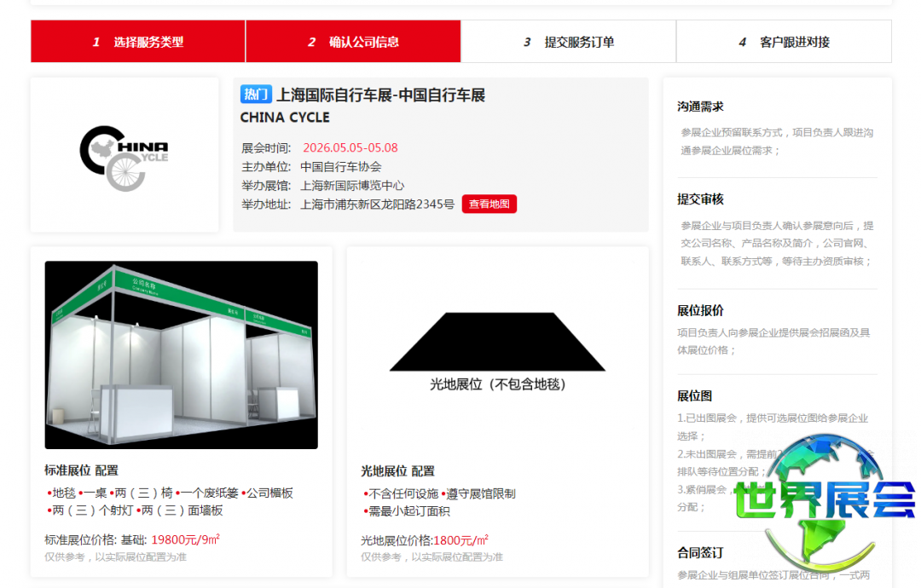Click the raw space 光地展位 black floor image
Viewport: 921px width, 588px height.
click(497, 342)
